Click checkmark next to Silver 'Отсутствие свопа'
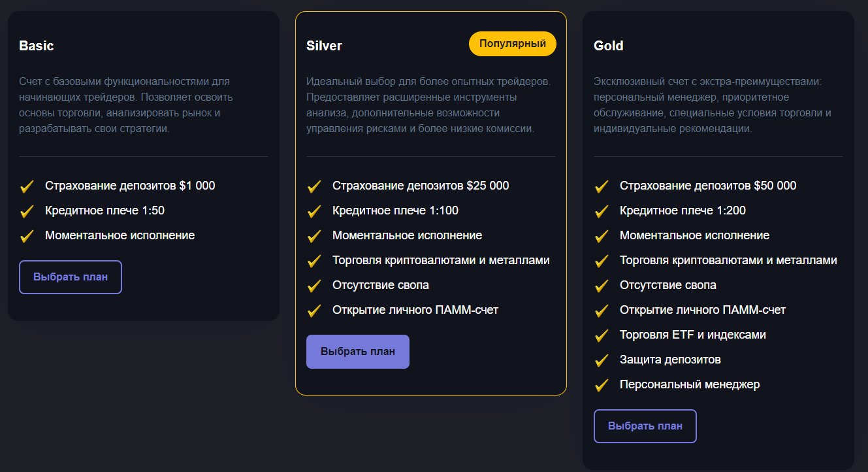868x472 pixels. click(x=314, y=286)
